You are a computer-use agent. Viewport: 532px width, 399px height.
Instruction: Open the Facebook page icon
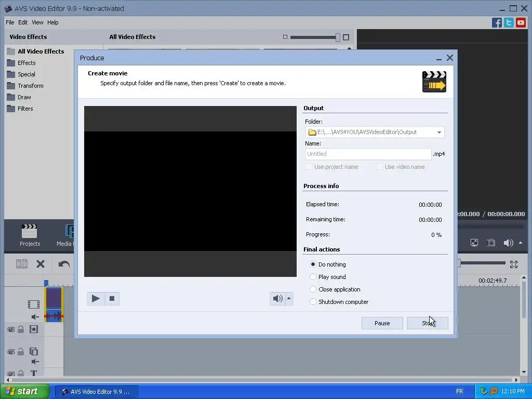[x=497, y=23]
